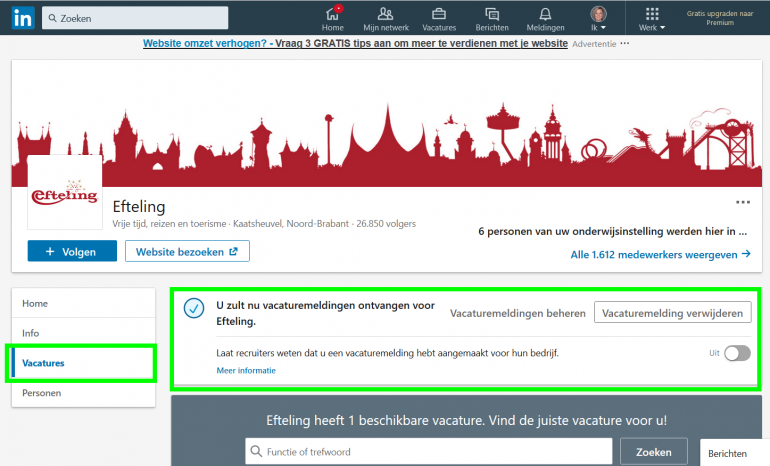
Task: Select the Info tab in sidebar
Action: (x=83, y=333)
